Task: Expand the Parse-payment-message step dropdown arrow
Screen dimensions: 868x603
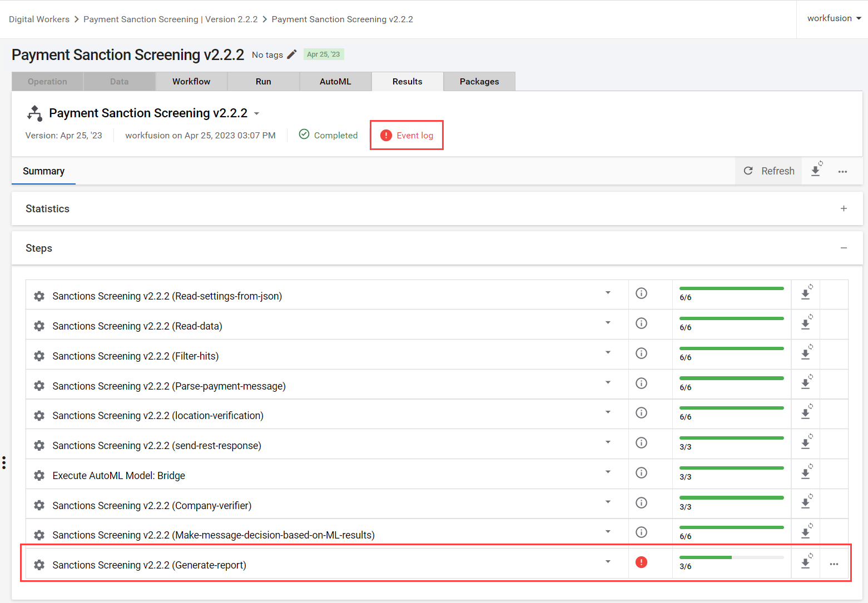Action: click(608, 383)
